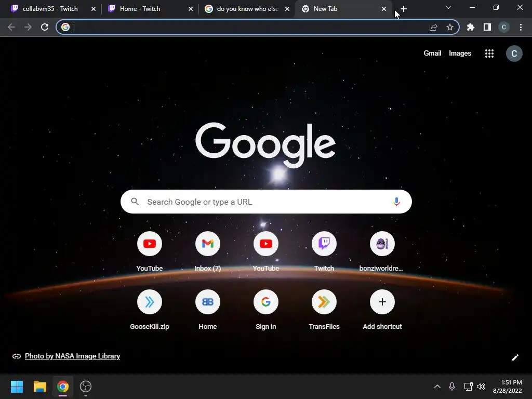Open OBS Studio from the taskbar
This screenshot has width=532, height=399.
(86, 387)
